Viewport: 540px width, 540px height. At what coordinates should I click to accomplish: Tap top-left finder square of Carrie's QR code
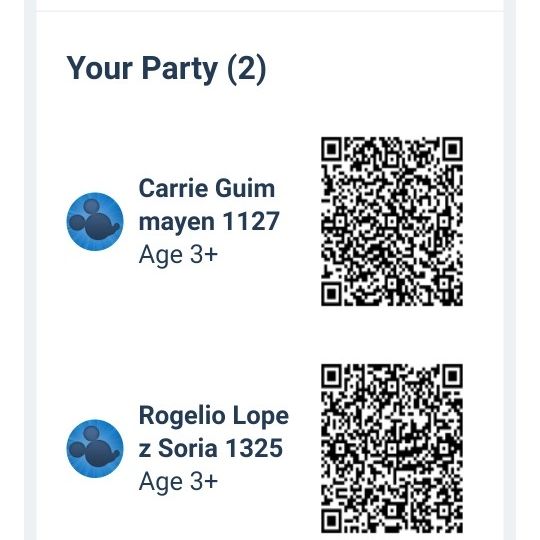tap(331, 149)
